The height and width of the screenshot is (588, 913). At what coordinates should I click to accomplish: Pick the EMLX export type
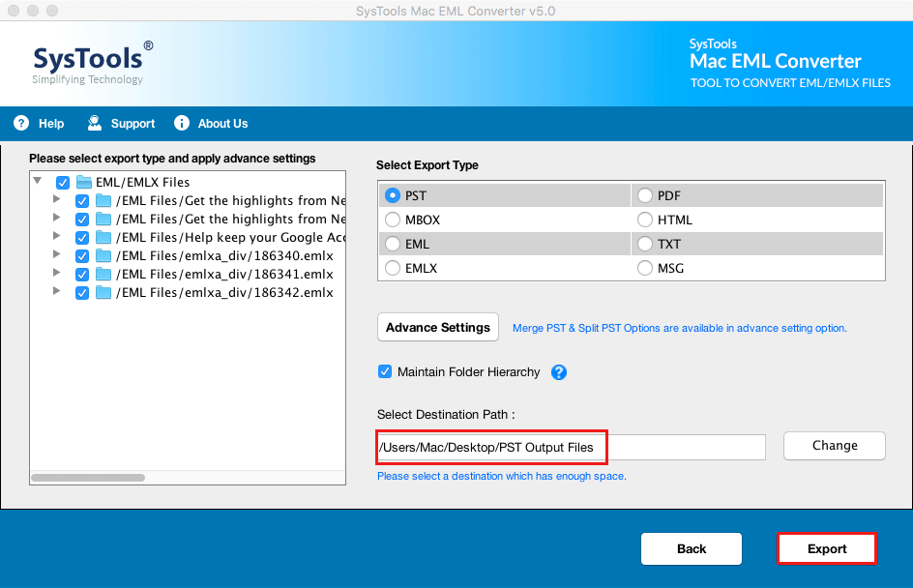(393, 268)
